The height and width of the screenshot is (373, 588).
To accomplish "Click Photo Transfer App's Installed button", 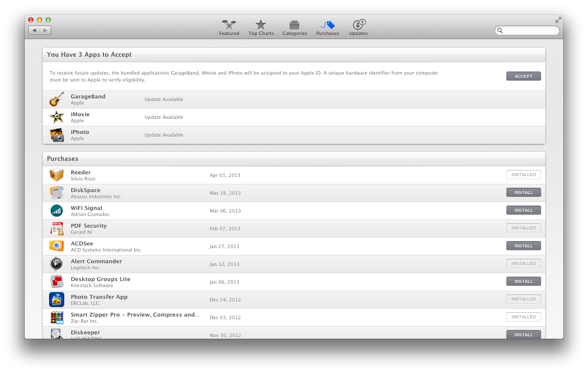I will pyautogui.click(x=523, y=299).
